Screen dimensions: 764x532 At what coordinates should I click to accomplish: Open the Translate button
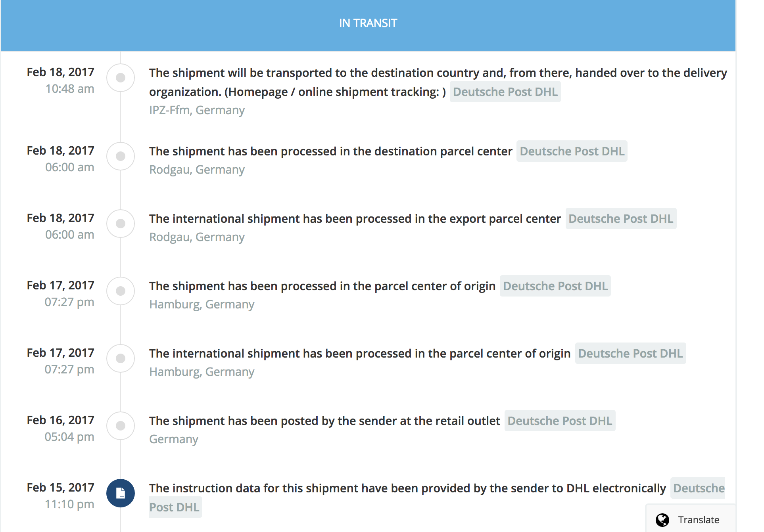690,520
